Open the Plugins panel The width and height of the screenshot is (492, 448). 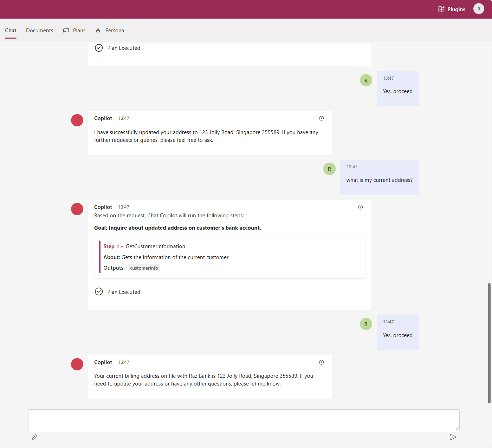click(452, 9)
